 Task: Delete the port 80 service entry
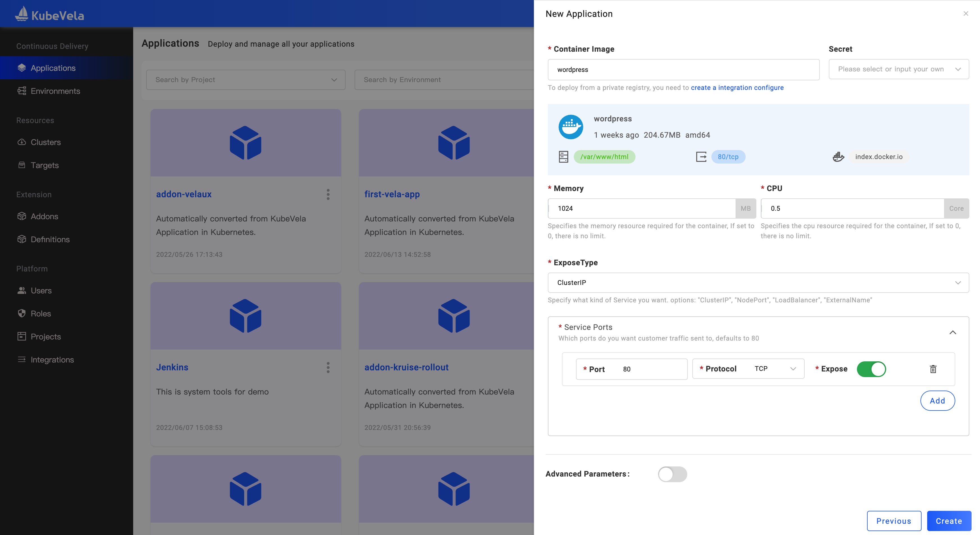pyautogui.click(x=933, y=369)
